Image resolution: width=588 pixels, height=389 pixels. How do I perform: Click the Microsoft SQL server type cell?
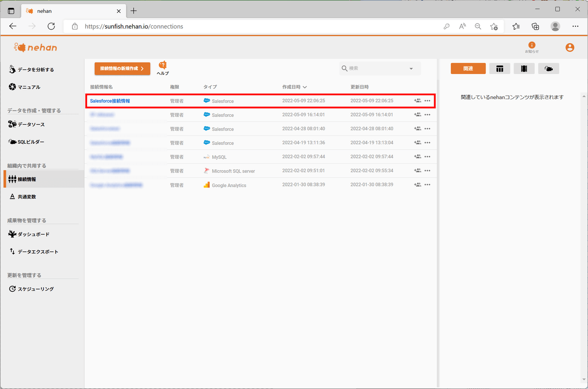coord(229,171)
